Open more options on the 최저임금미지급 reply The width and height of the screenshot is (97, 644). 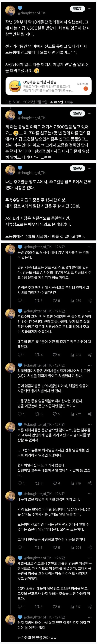[90, 365]
